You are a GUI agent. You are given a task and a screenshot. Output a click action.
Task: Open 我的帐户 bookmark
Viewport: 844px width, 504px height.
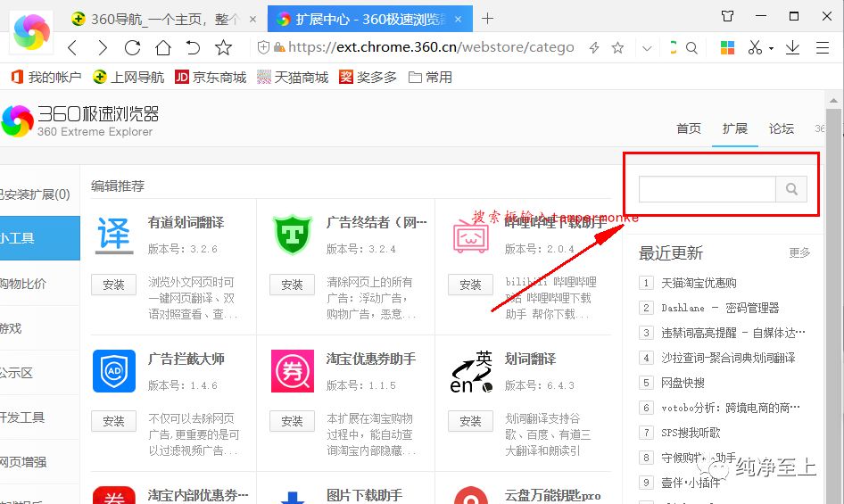pyautogui.click(x=46, y=78)
